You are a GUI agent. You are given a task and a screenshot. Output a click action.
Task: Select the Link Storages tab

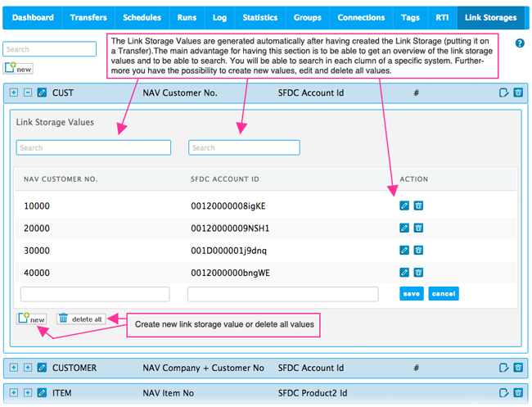(490, 18)
